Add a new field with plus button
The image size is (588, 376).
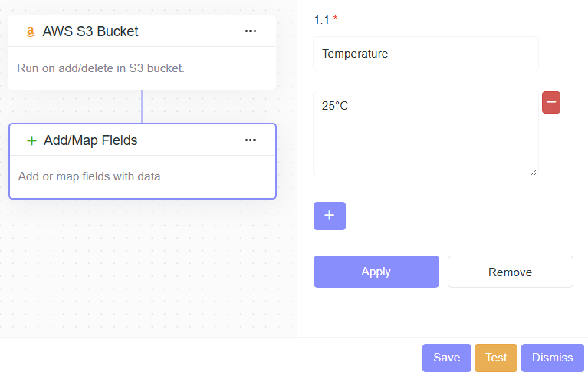coord(330,216)
